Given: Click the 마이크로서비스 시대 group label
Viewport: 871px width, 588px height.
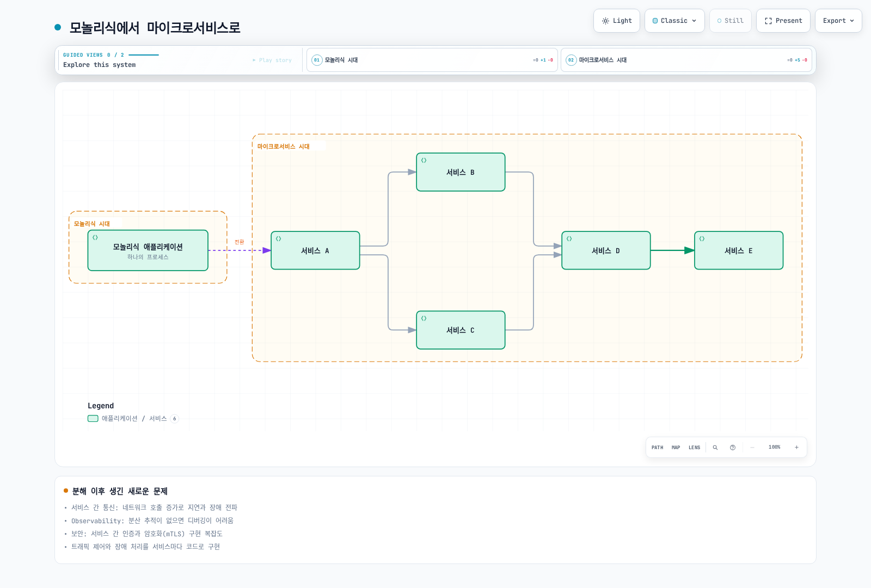Looking at the screenshot, I should click(284, 146).
